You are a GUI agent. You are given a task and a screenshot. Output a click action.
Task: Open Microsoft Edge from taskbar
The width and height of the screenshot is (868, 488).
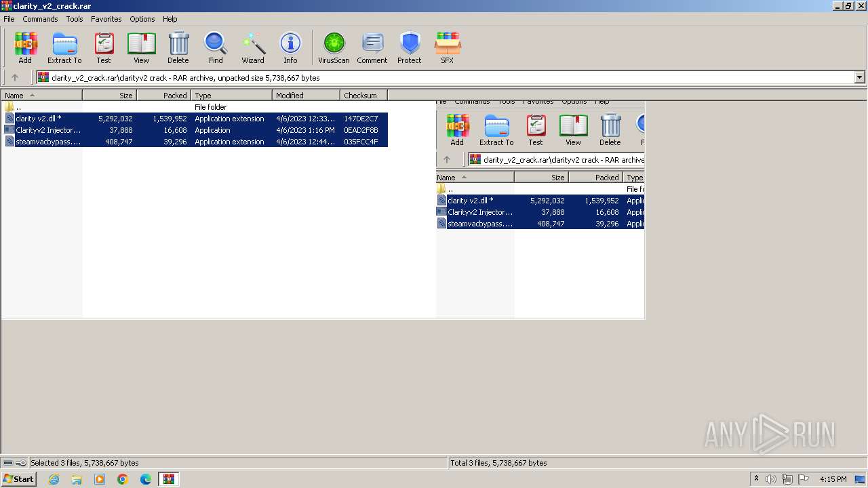(x=146, y=479)
